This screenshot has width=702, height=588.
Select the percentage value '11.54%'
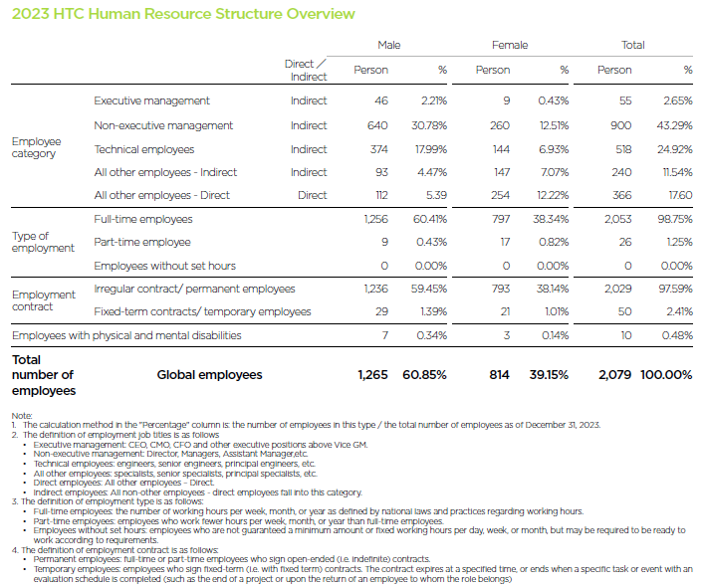point(677,172)
